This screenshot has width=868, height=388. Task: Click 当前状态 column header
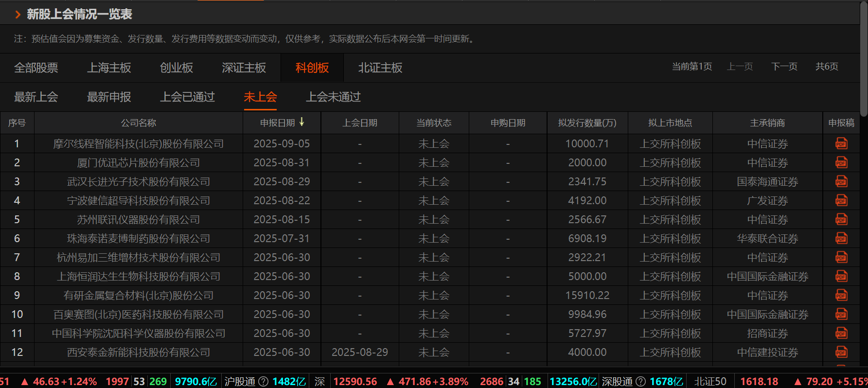pyautogui.click(x=434, y=123)
